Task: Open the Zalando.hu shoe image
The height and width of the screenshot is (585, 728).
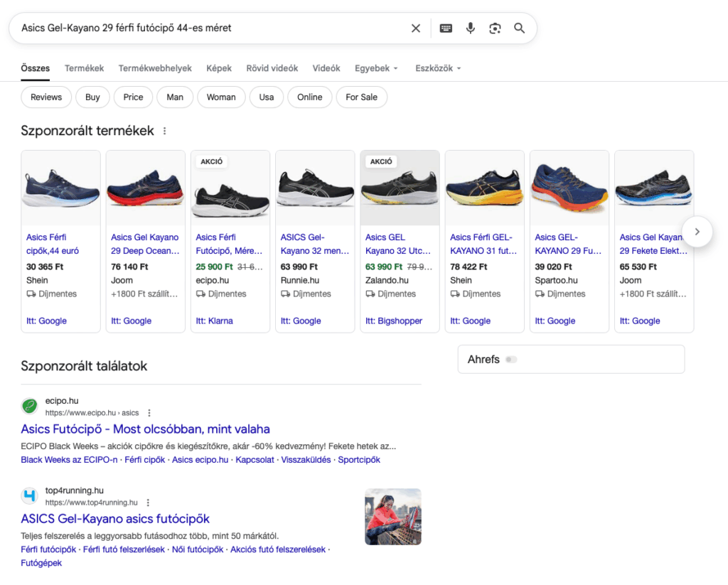Action: click(x=400, y=188)
